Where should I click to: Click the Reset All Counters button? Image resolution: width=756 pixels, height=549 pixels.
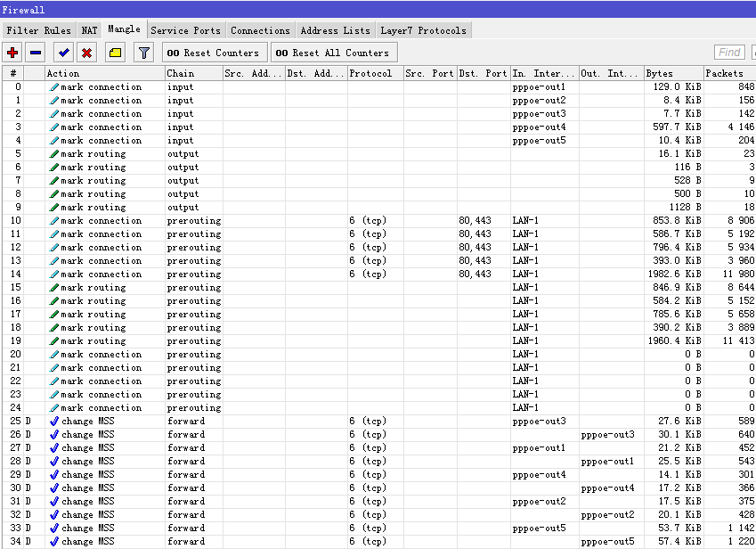pyautogui.click(x=334, y=53)
